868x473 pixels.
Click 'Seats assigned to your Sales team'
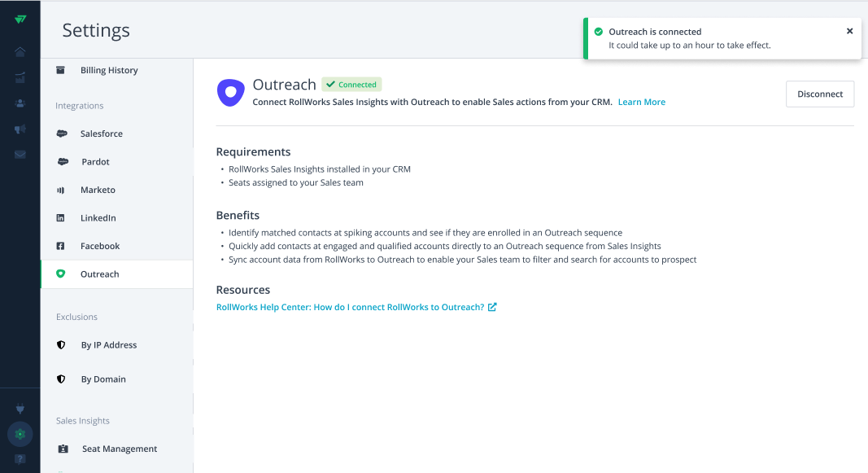pyautogui.click(x=295, y=183)
